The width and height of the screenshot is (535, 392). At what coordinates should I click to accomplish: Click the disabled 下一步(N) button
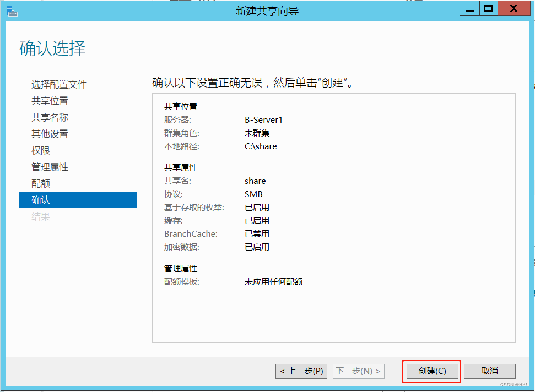[358, 371]
